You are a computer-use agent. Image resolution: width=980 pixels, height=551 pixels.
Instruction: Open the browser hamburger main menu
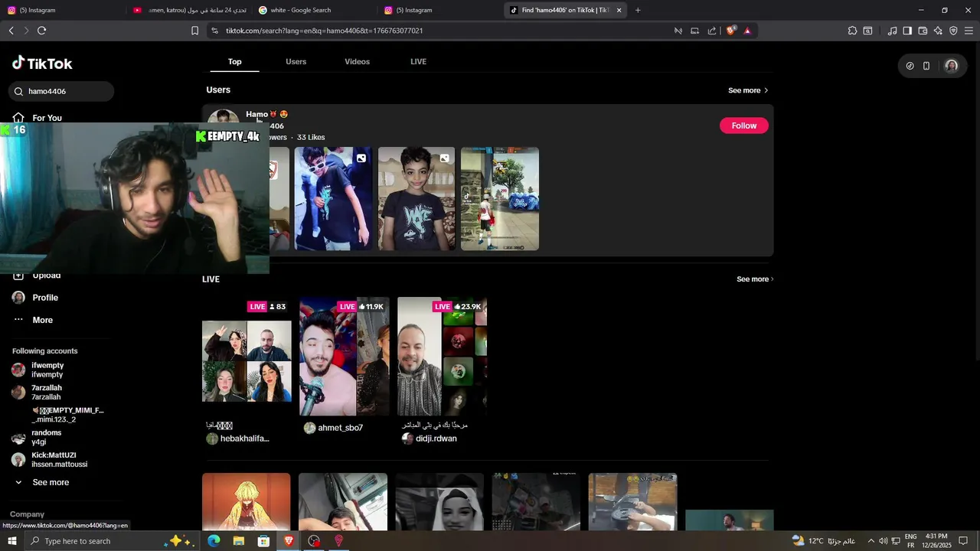pyautogui.click(x=969, y=31)
